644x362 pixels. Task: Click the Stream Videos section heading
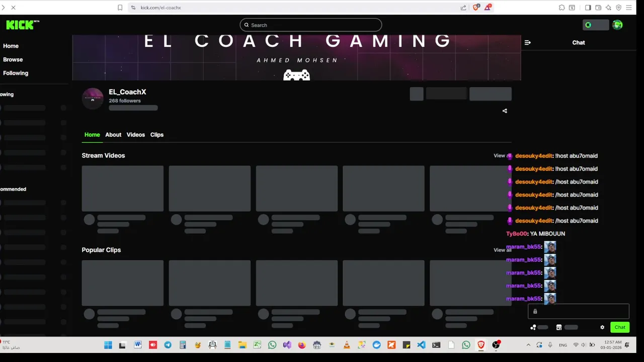coord(103,155)
